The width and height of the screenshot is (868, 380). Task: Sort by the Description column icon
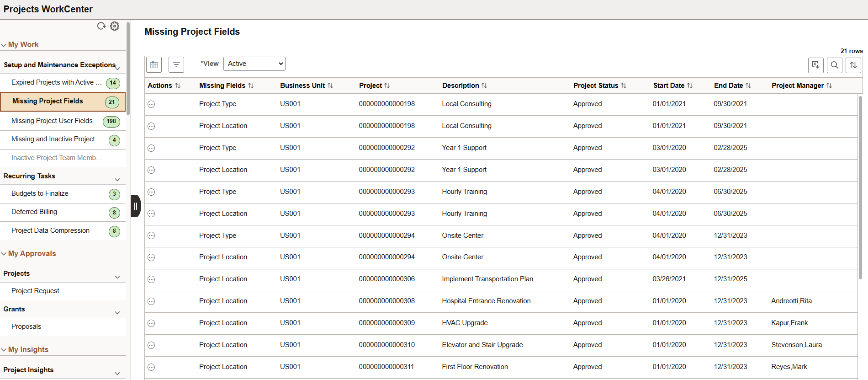click(484, 86)
